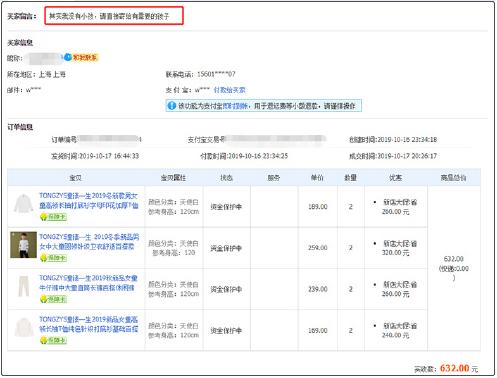Click 保障卡 badge under the 针织打底衫 item
497x378 pixels.
click(53, 340)
